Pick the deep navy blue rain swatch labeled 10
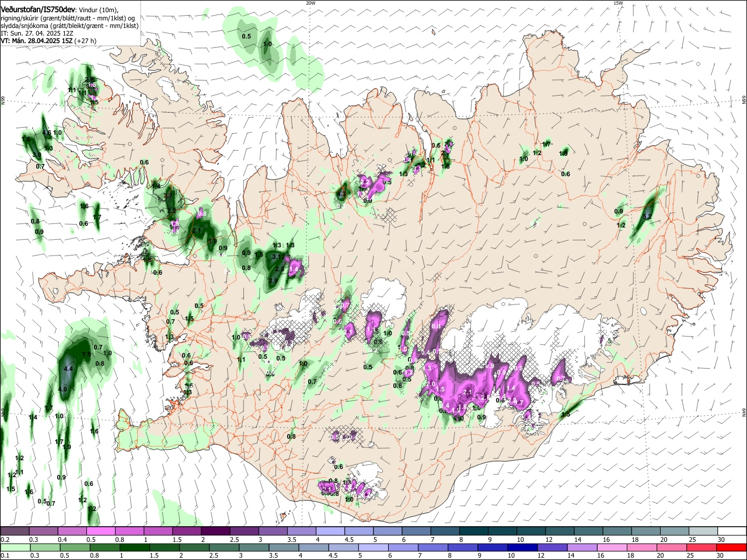Image resolution: width=747 pixels, height=560 pixels. (x=521, y=547)
